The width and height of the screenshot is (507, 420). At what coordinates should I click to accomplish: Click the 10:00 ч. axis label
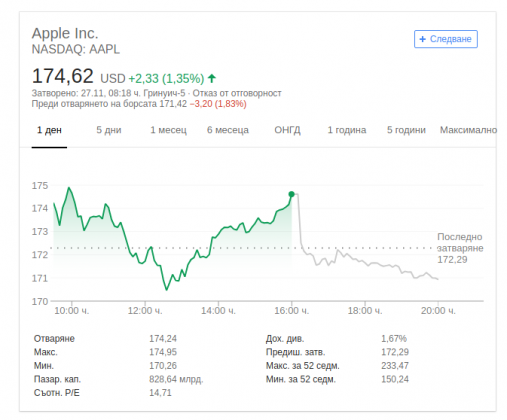click(x=72, y=311)
